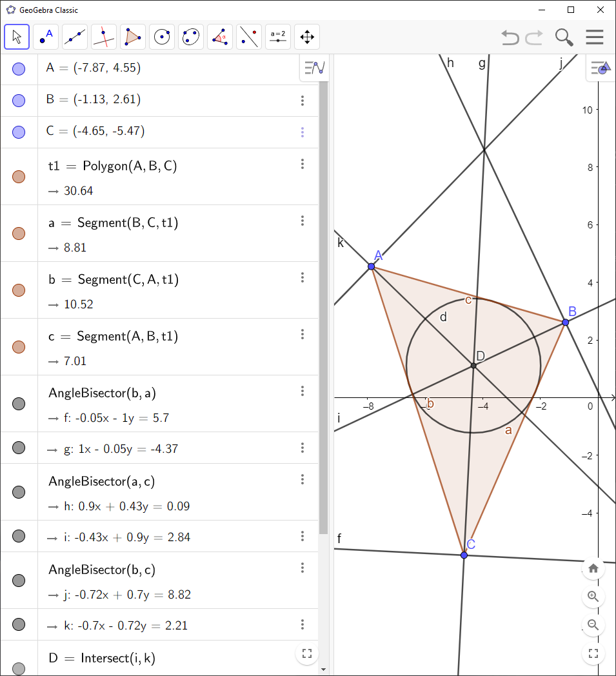This screenshot has width=616, height=676.
Task: Open options menu for Segment(B, C, t1)
Action: (303, 221)
